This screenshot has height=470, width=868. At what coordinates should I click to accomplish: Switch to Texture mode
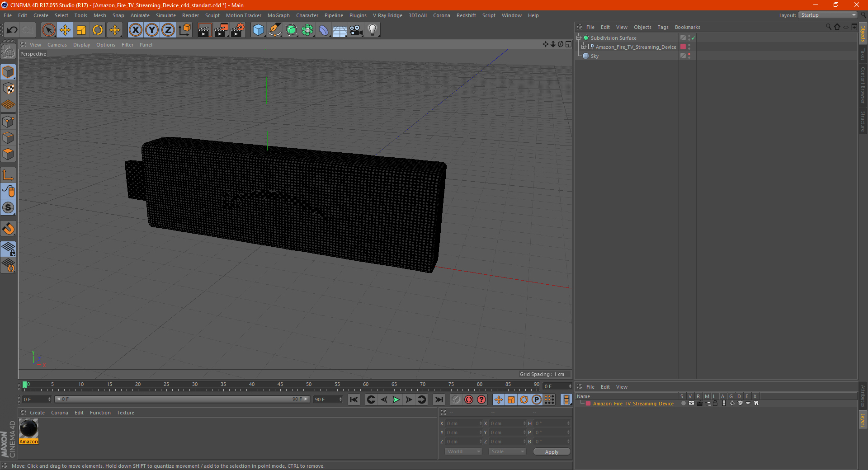tap(8, 89)
